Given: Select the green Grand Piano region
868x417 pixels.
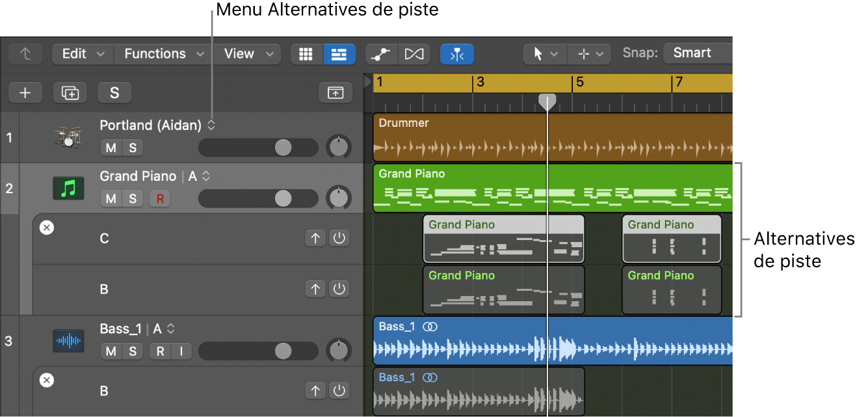Looking at the screenshot, I should (553, 188).
